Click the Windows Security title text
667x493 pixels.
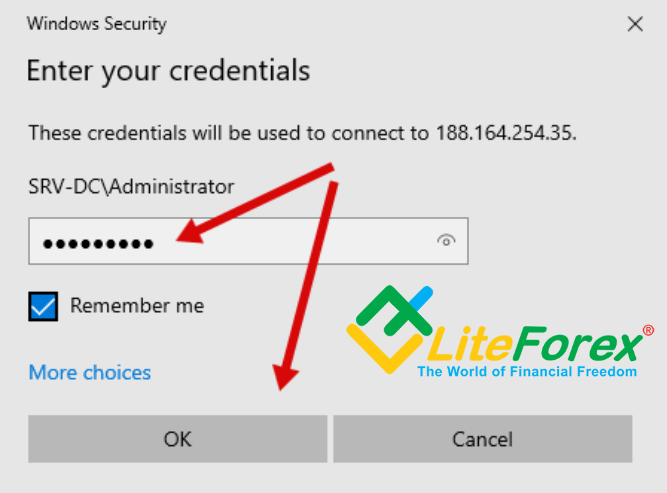(97, 24)
